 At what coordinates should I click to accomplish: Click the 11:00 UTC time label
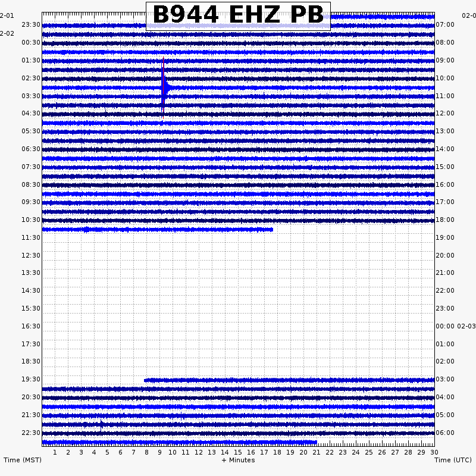pos(445,96)
